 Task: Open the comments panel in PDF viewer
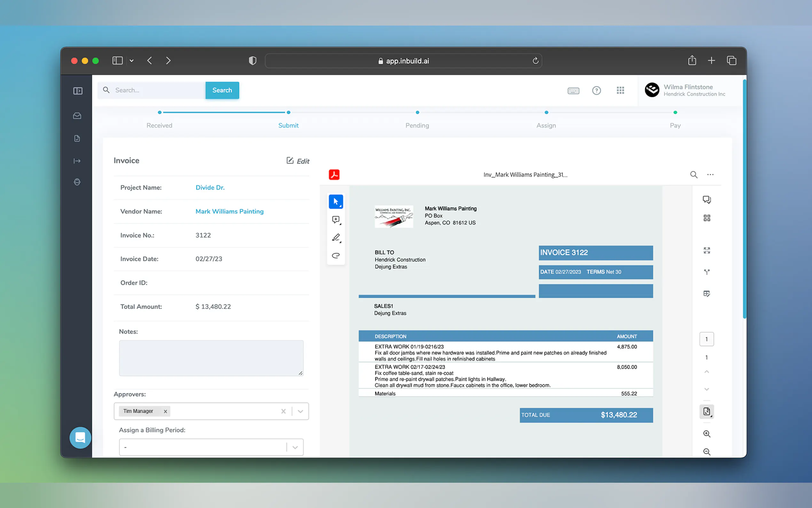pos(707,200)
